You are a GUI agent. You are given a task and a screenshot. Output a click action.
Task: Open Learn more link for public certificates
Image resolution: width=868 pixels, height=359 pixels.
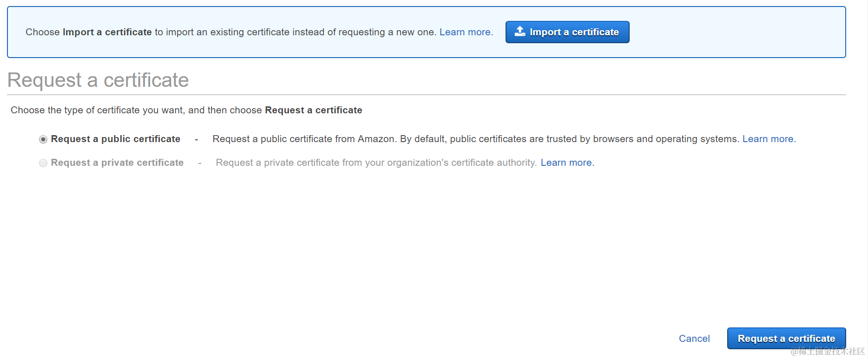pos(769,139)
